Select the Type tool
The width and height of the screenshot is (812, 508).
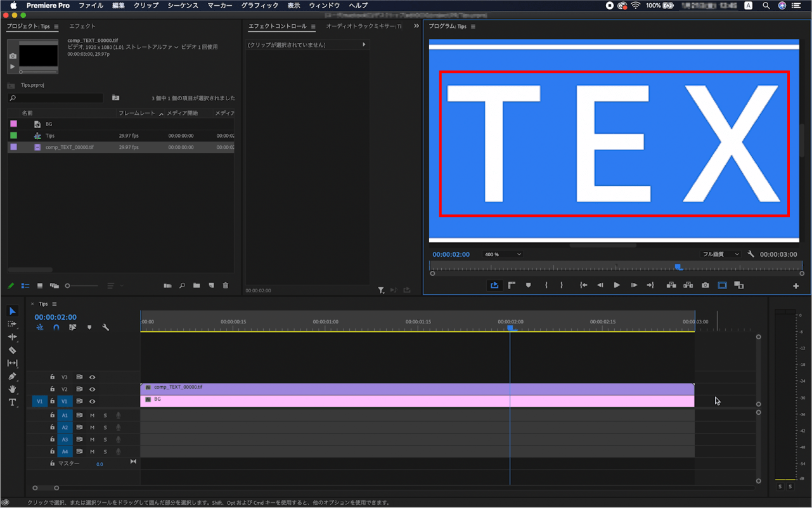[12, 403]
